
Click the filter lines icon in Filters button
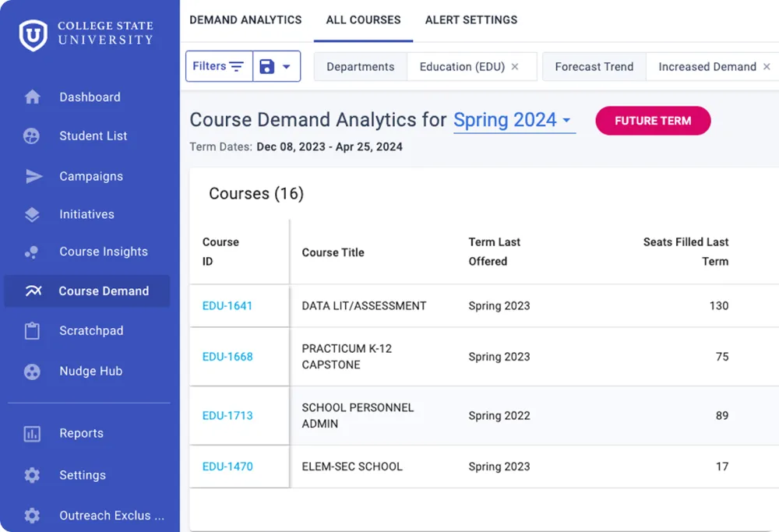point(236,66)
